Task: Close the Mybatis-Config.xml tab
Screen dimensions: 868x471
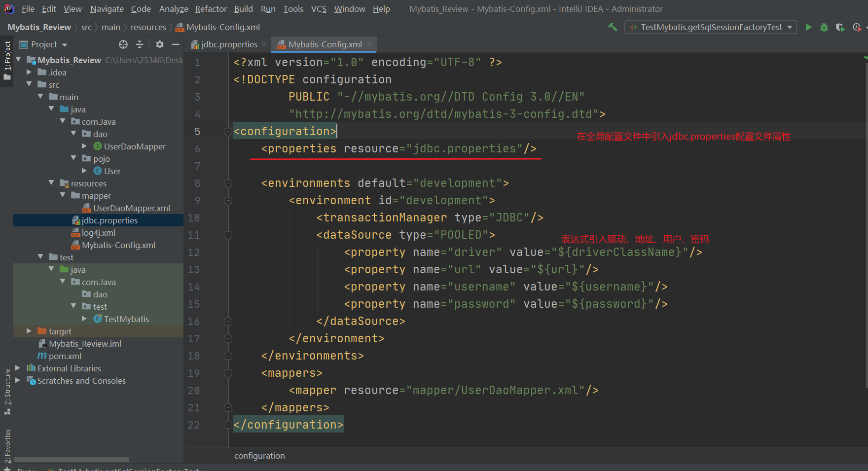Action: pyautogui.click(x=369, y=44)
